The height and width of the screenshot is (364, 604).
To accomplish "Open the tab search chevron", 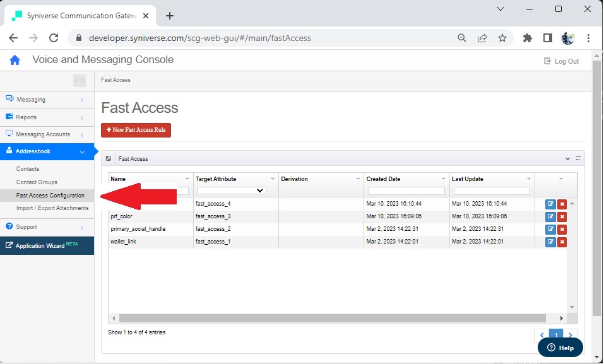I will click(x=500, y=9).
